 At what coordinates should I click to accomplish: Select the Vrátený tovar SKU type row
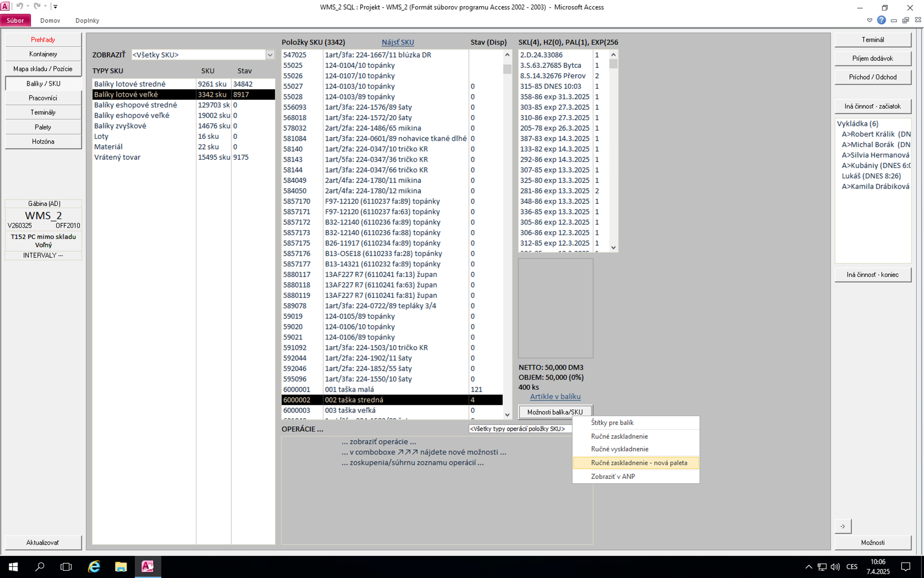117,158
